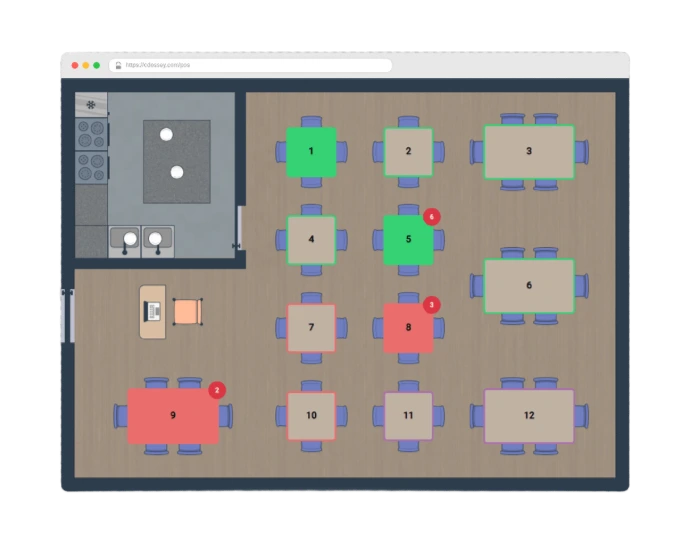Select table 12 with purple border
This screenshot has height=542, width=690.
(x=529, y=416)
